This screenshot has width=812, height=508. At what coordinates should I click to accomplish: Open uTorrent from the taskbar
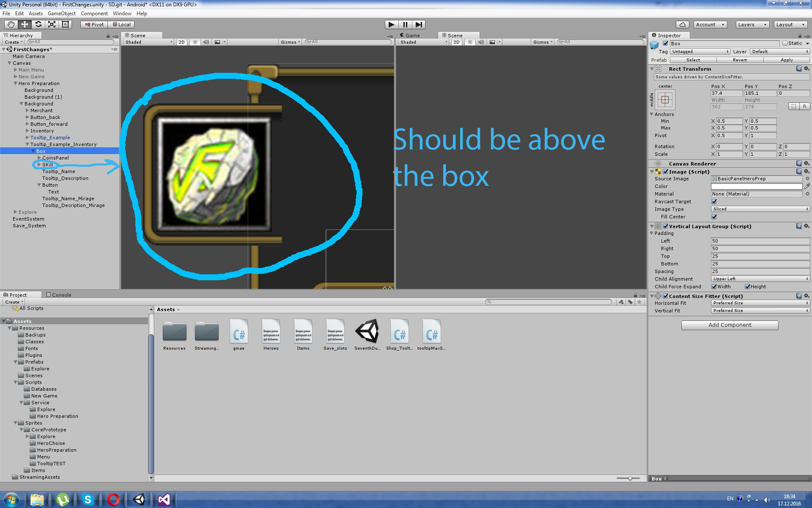[63, 500]
